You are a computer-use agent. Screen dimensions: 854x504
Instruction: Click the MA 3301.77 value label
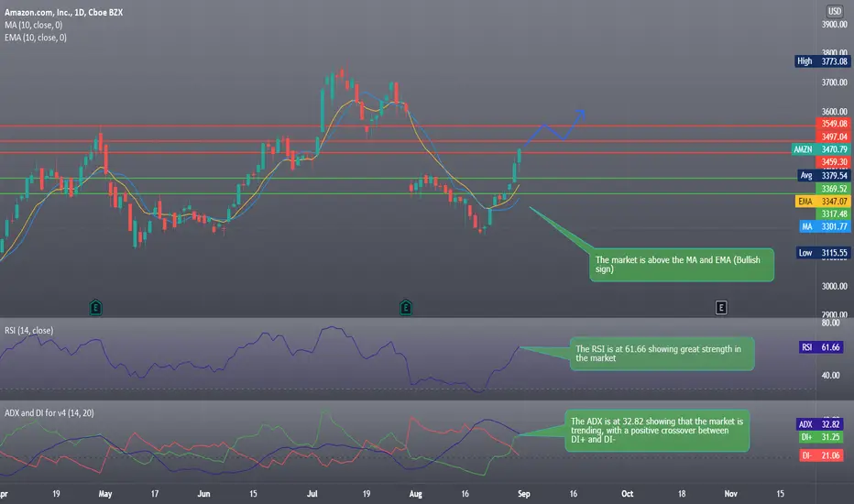(825, 226)
